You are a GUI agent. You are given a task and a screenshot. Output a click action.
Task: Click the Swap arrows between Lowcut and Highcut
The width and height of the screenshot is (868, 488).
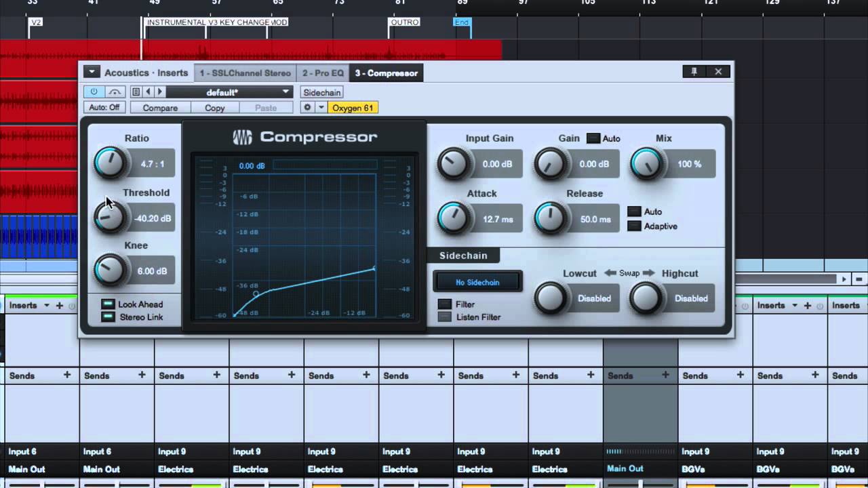629,273
